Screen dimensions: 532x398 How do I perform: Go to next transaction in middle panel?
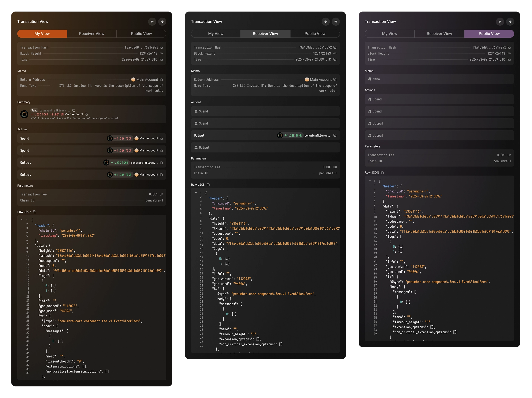(x=336, y=22)
